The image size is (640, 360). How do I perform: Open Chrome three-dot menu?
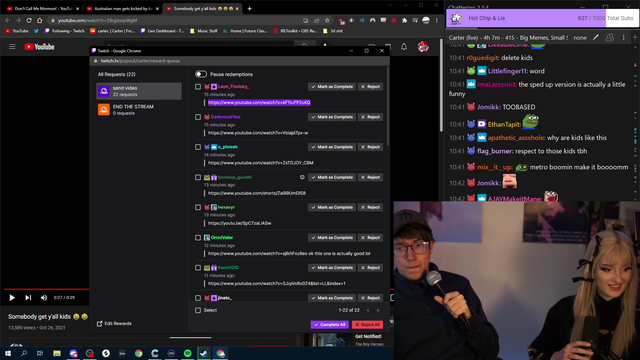point(437,20)
